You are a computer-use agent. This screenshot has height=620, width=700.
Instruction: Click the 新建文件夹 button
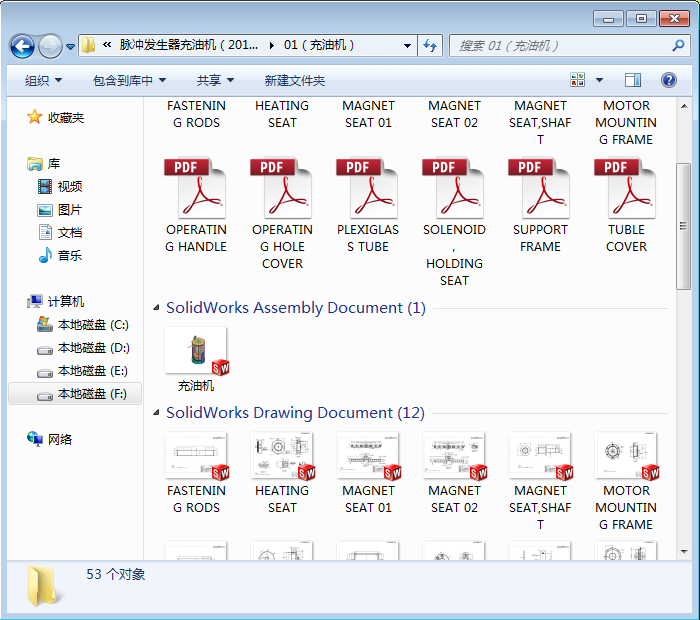click(295, 80)
